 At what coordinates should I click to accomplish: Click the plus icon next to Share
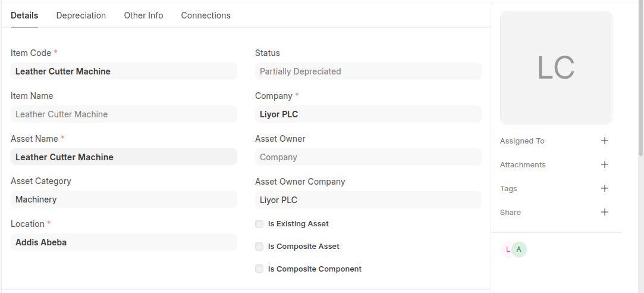tap(605, 213)
